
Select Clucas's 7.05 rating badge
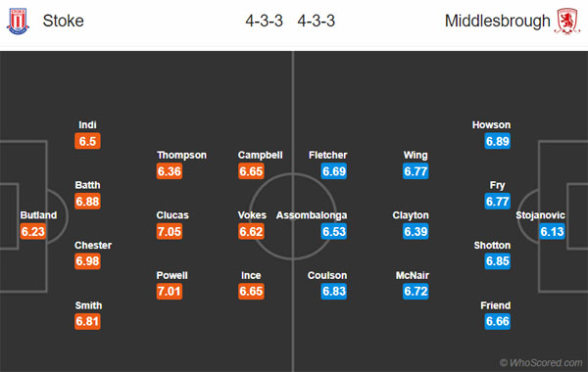tap(170, 231)
